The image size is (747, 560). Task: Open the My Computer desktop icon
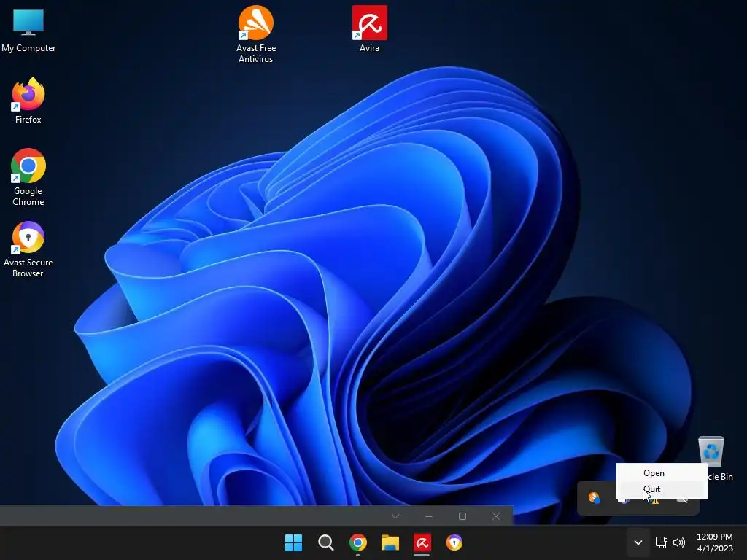pos(28,31)
